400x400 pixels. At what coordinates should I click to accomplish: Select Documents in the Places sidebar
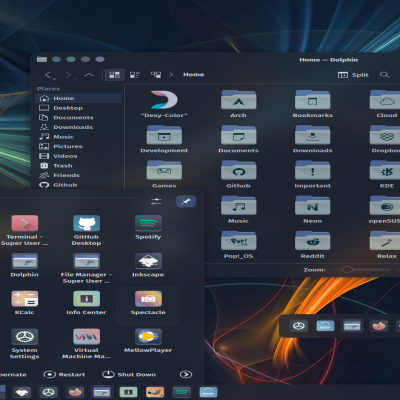tap(79, 117)
